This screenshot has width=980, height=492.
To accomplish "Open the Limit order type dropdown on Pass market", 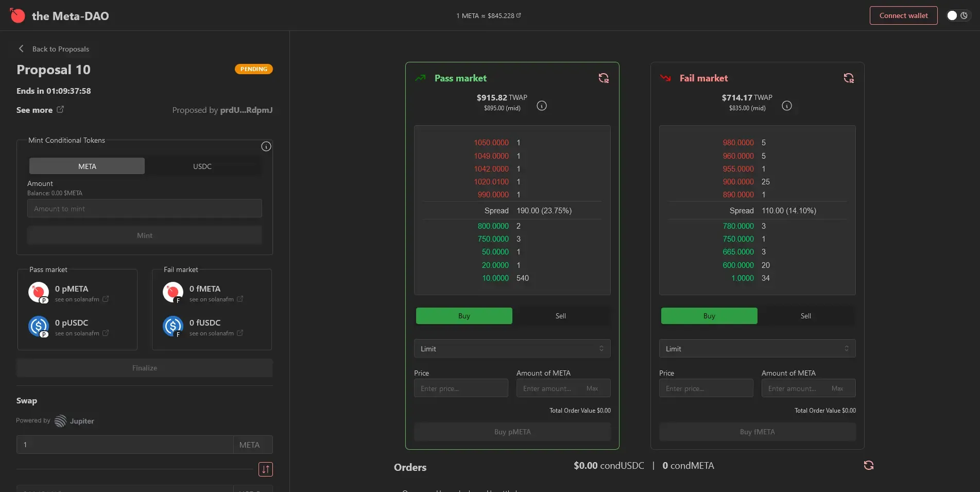I will click(511, 348).
